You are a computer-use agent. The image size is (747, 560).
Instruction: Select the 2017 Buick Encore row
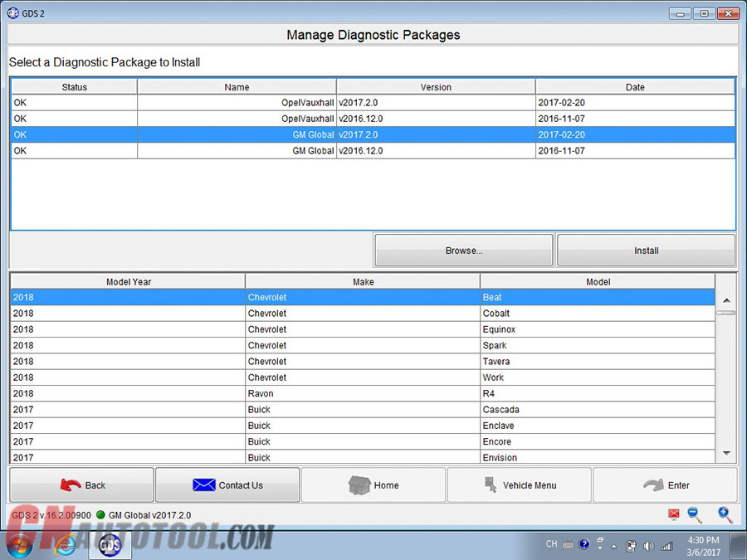click(x=363, y=441)
